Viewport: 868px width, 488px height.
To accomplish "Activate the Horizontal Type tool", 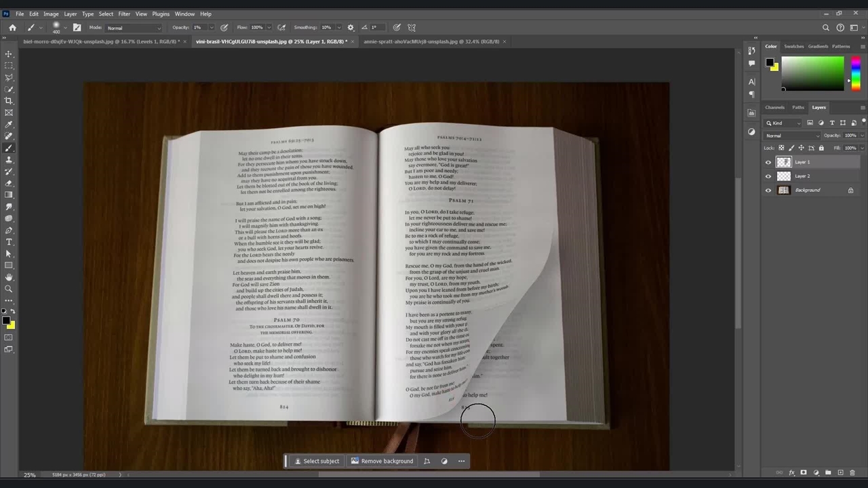I will [x=9, y=242].
